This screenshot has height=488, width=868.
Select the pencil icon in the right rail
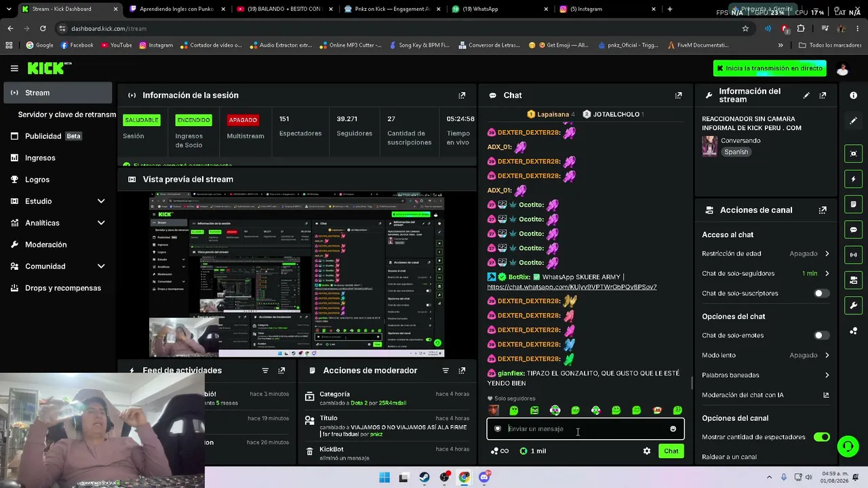pos(853,121)
